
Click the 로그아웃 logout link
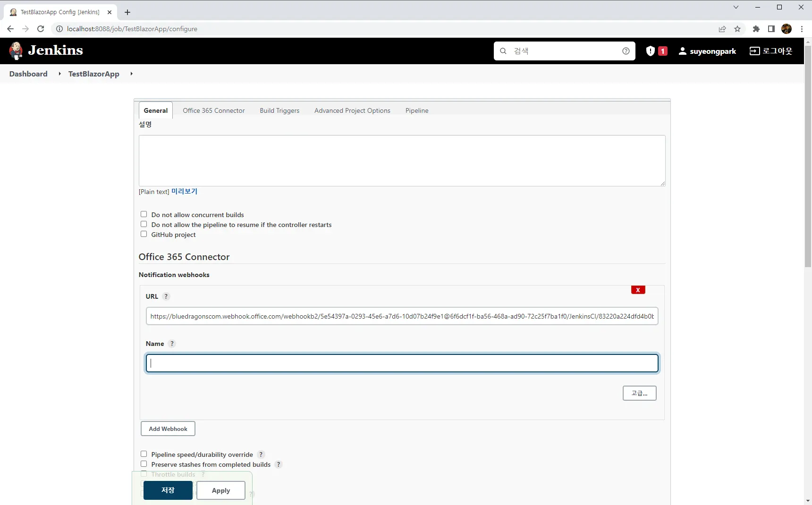pos(778,51)
